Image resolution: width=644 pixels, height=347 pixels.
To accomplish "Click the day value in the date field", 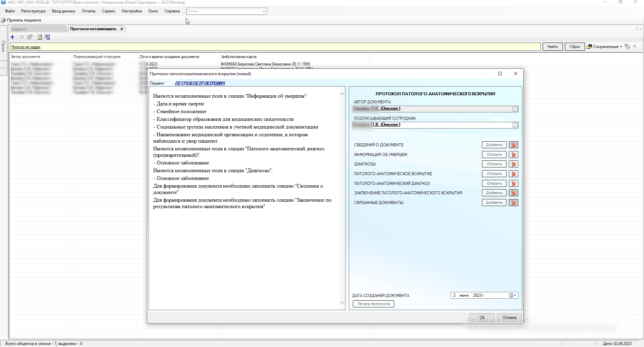I will click(x=454, y=295).
